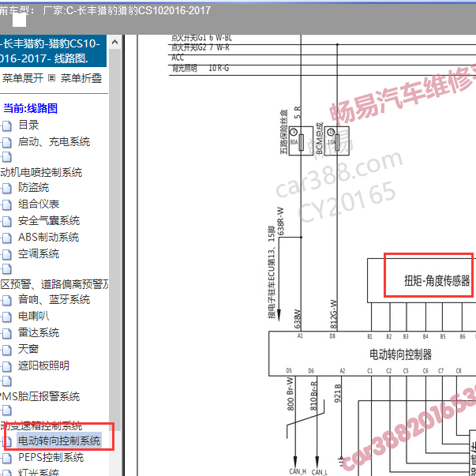This screenshot has width=476, height=476.
Task: Click the 灯光系统 entry at list bottom
Action: (x=39, y=472)
